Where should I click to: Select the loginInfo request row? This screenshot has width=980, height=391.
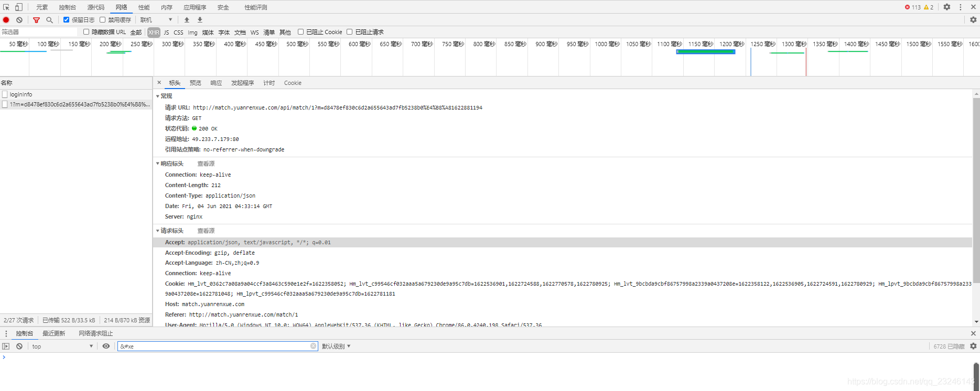tap(76, 94)
